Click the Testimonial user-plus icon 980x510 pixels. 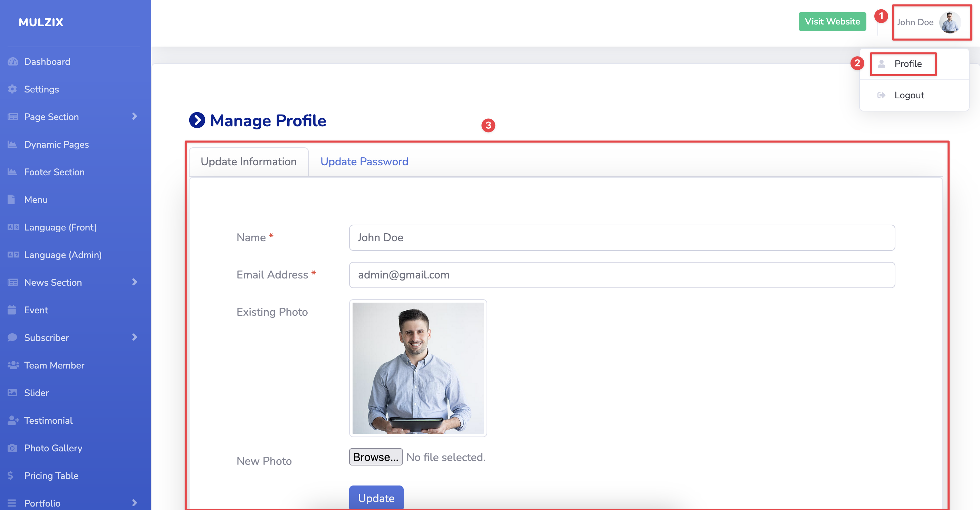coord(13,420)
